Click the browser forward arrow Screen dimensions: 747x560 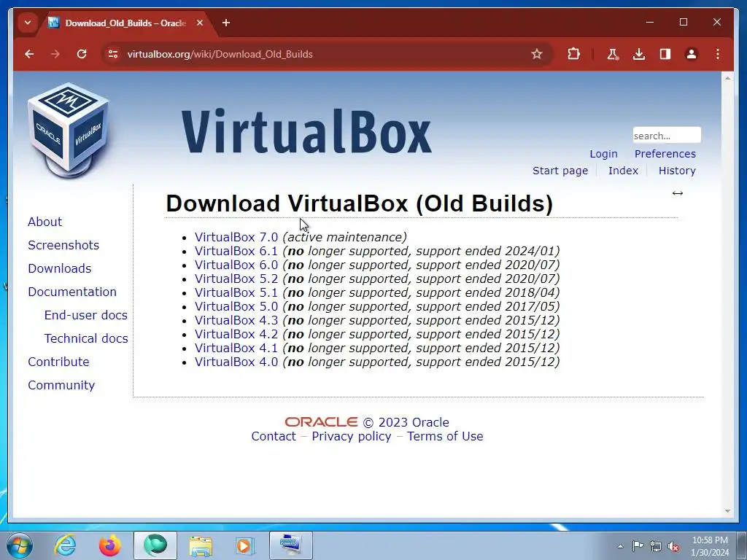click(x=55, y=54)
